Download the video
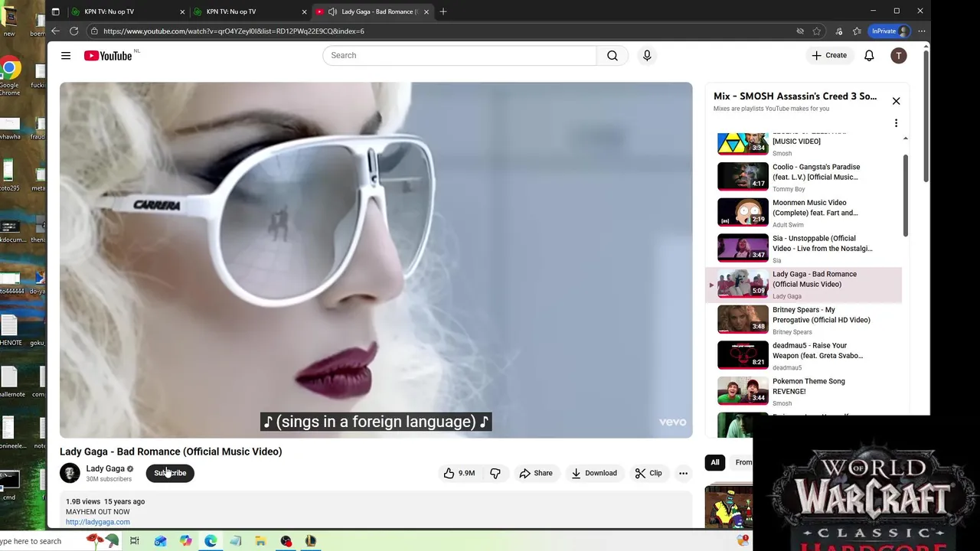Screen dimensions: 980x551 [594, 473]
